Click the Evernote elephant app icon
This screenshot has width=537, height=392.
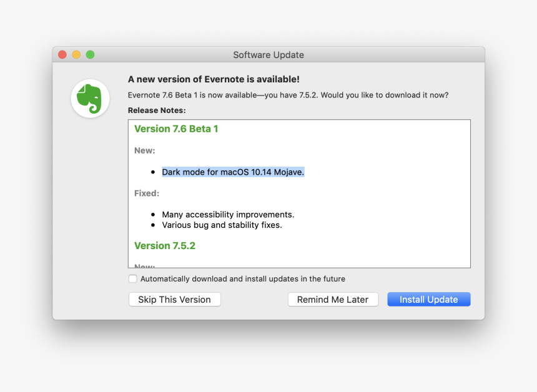[x=89, y=98]
